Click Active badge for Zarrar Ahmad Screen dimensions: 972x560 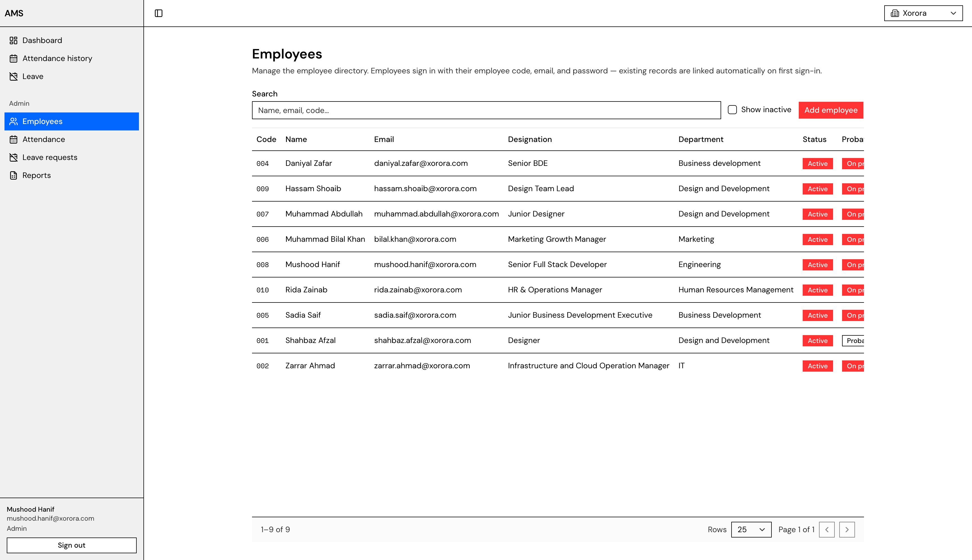coord(817,366)
